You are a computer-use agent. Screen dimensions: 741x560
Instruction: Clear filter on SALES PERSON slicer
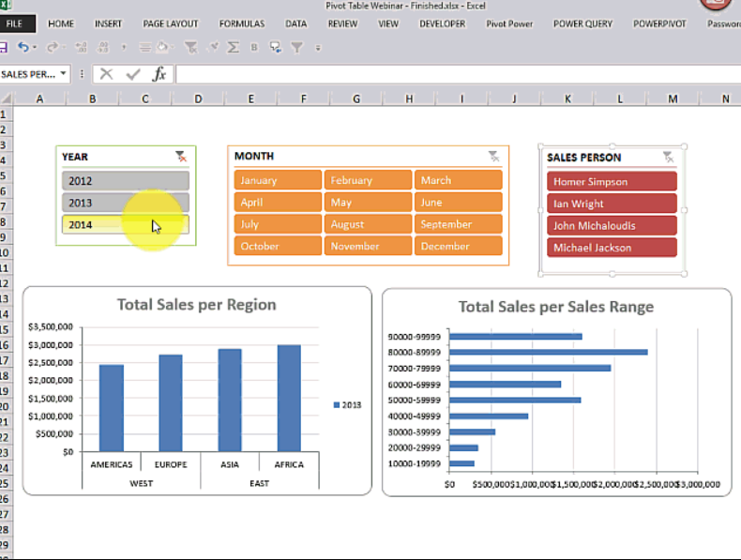(668, 157)
